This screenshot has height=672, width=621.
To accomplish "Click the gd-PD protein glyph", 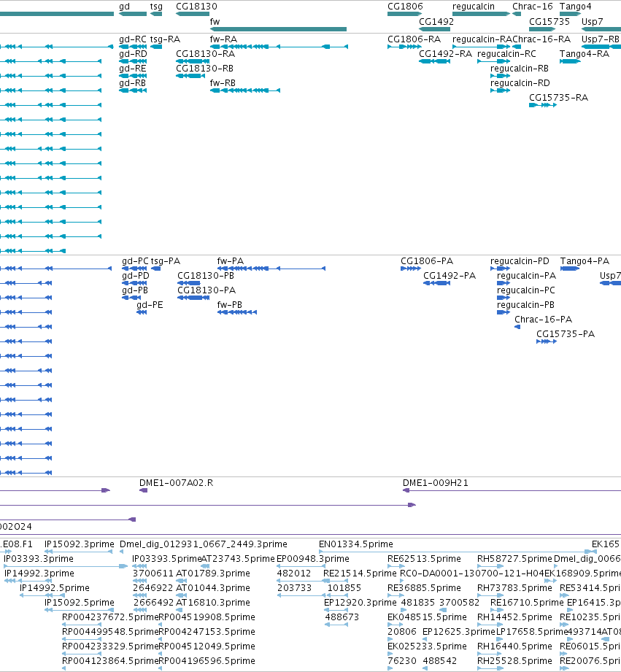I will 134,283.
